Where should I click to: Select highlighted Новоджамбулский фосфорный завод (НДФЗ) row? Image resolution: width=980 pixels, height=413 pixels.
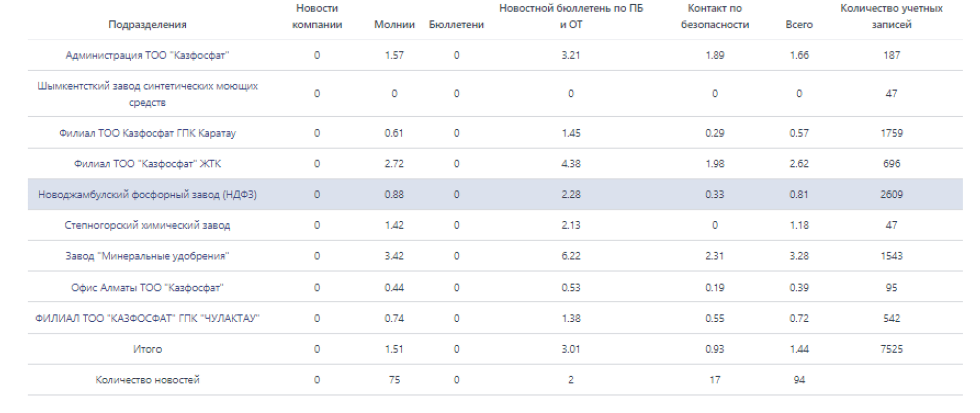click(x=147, y=194)
